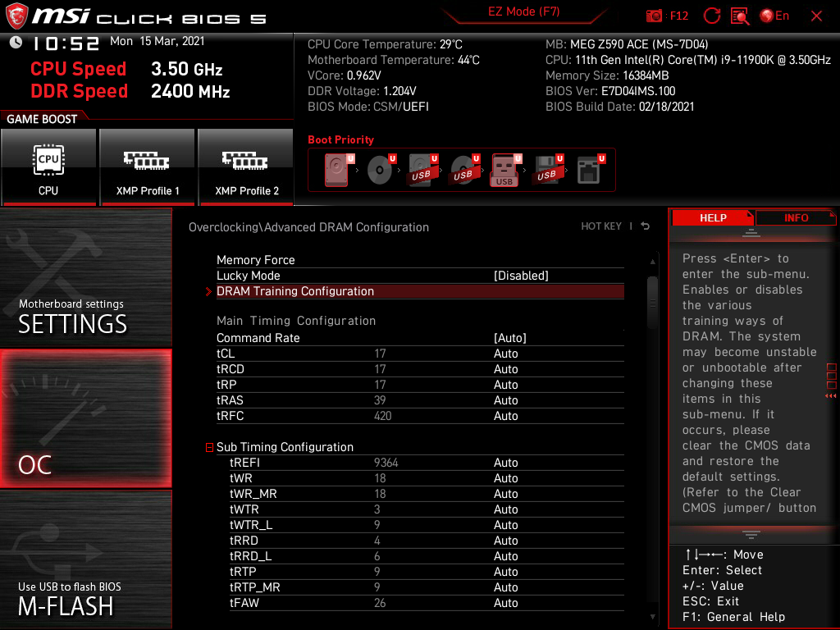
Task: Switch to EZ Mode (F7)
Action: (x=523, y=11)
